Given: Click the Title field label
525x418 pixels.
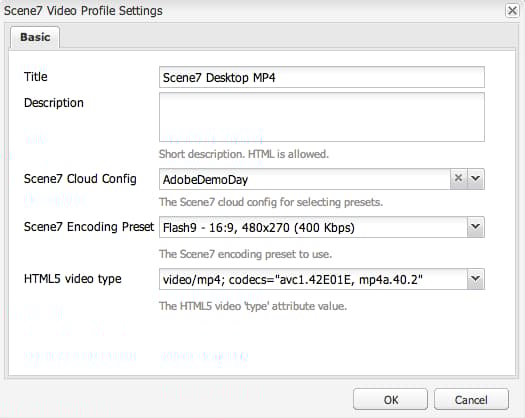Looking at the screenshot, I should pyautogui.click(x=36, y=77).
